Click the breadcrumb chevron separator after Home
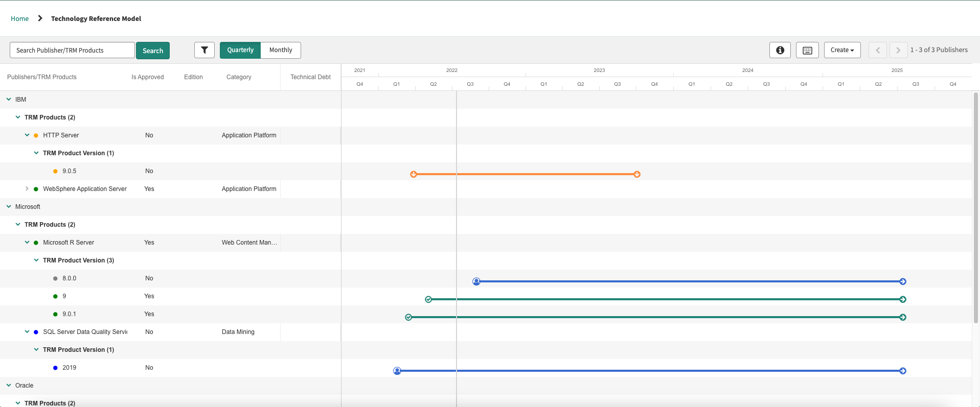Image resolution: width=980 pixels, height=407 pixels. click(40, 18)
